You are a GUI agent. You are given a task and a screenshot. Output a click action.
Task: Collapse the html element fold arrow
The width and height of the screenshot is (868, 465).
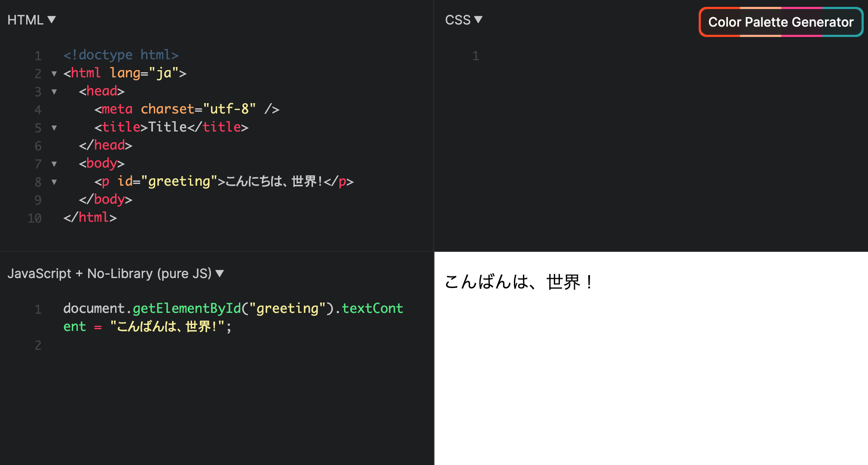point(54,74)
